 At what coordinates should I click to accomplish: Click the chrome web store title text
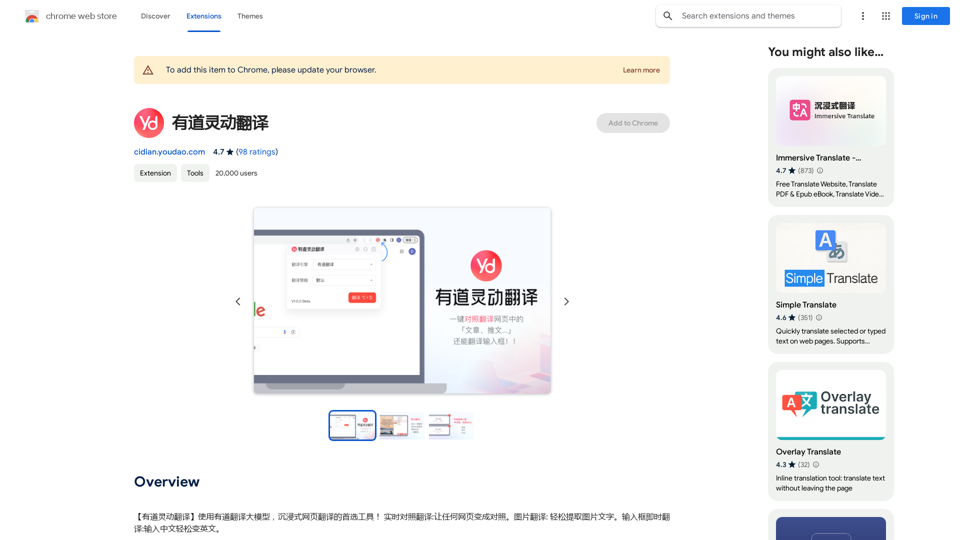point(81,17)
